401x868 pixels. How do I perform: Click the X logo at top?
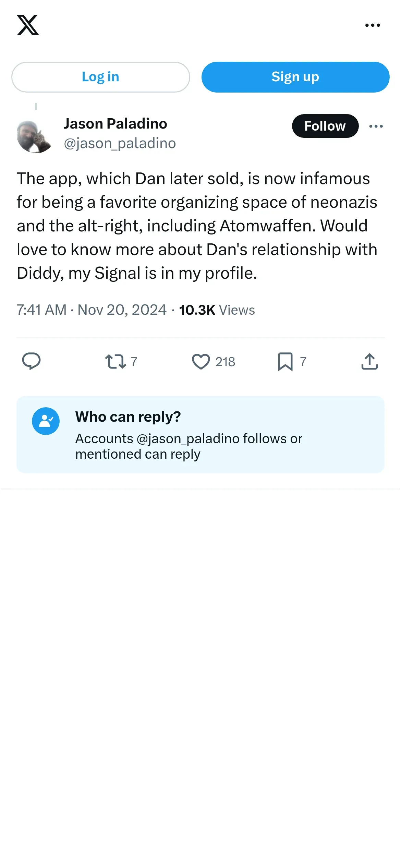coord(28,25)
